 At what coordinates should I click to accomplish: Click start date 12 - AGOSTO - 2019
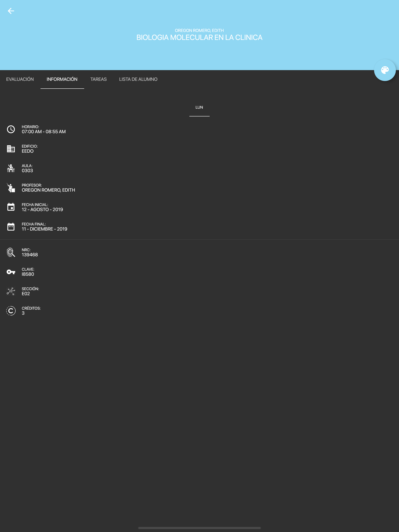pyautogui.click(x=42, y=210)
